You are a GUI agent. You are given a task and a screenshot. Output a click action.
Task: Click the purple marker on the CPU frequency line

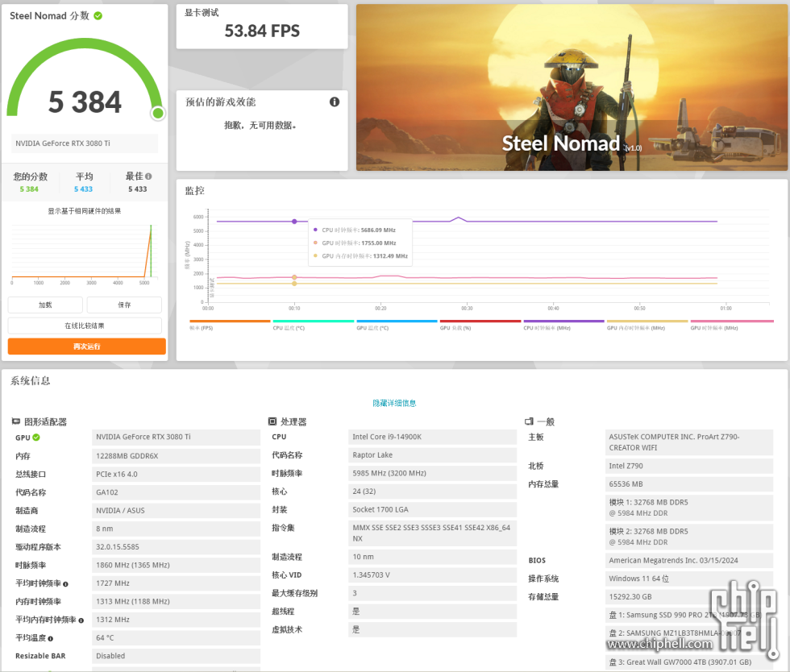[x=294, y=222]
